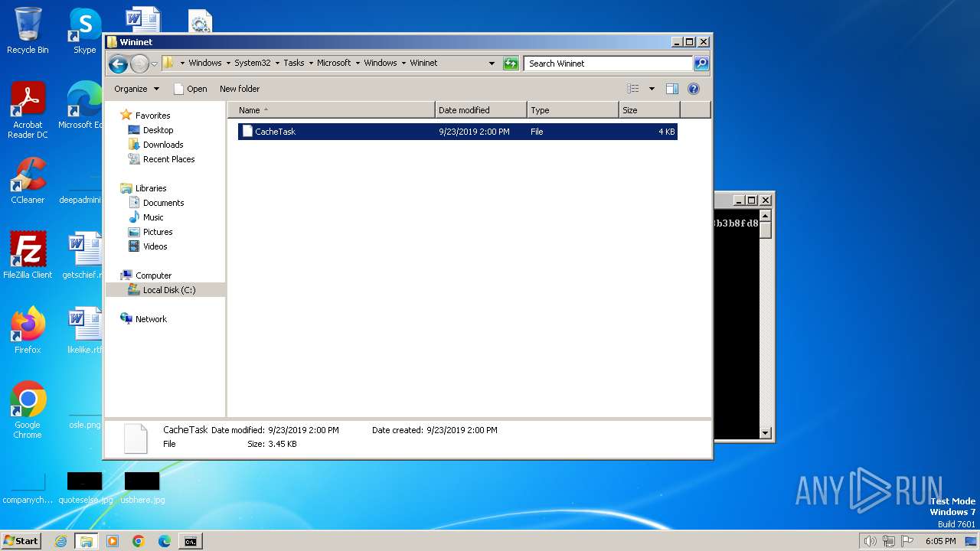
Task: Open the views more options arrow
Action: coord(652,89)
